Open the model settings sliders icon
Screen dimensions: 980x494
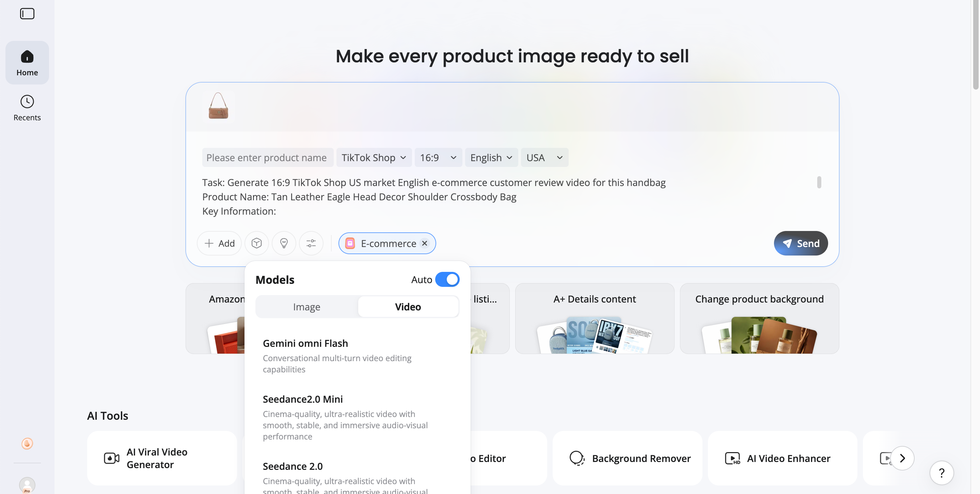click(311, 243)
